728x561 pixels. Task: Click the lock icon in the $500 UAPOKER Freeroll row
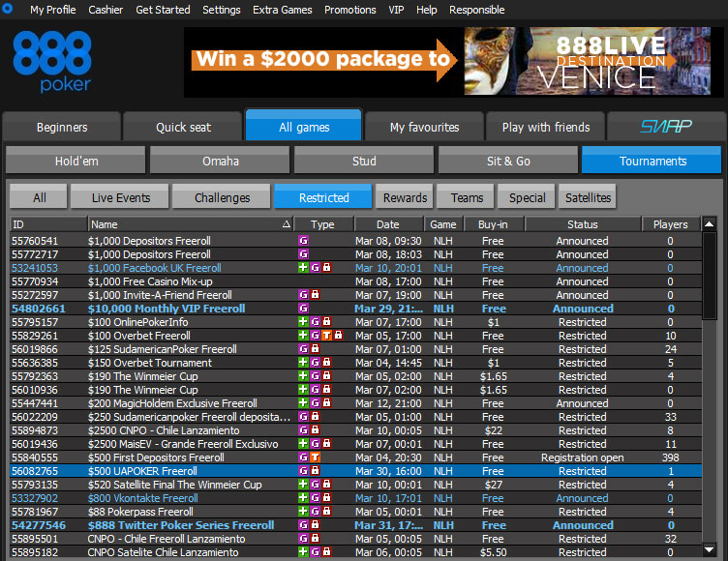click(316, 470)
